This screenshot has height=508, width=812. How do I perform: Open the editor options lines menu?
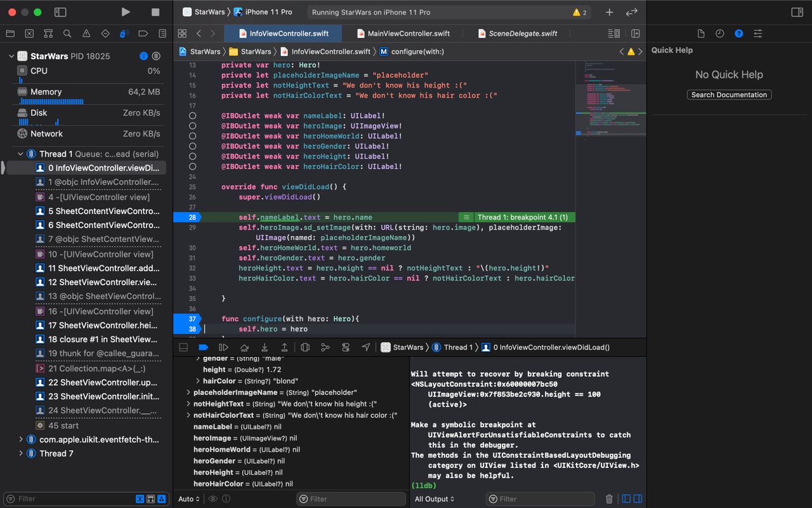pyautogui.click(x=613, y=34)
